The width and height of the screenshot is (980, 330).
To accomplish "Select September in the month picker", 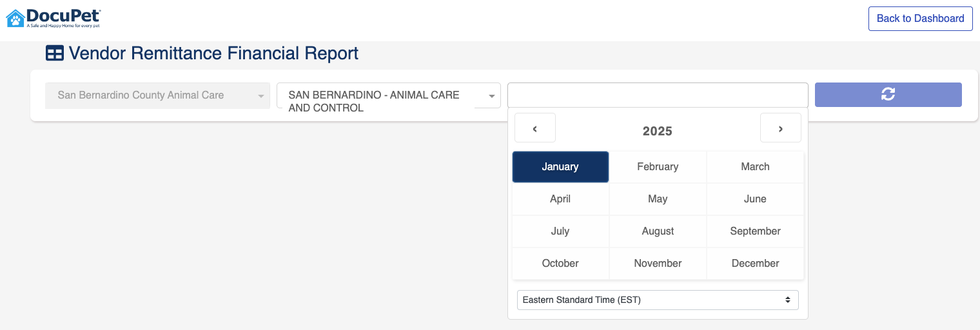I will [x=755, y=231].
